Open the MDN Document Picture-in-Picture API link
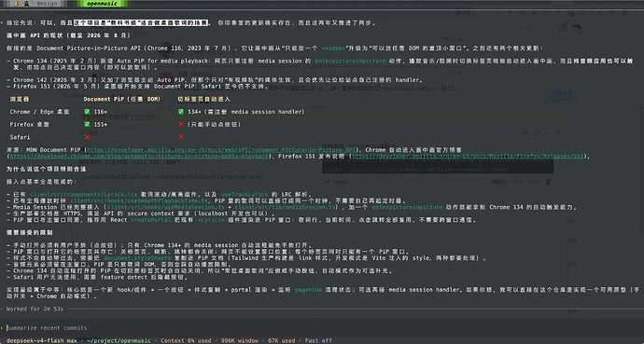Screen dimensions: 644x344 point(221,150)
